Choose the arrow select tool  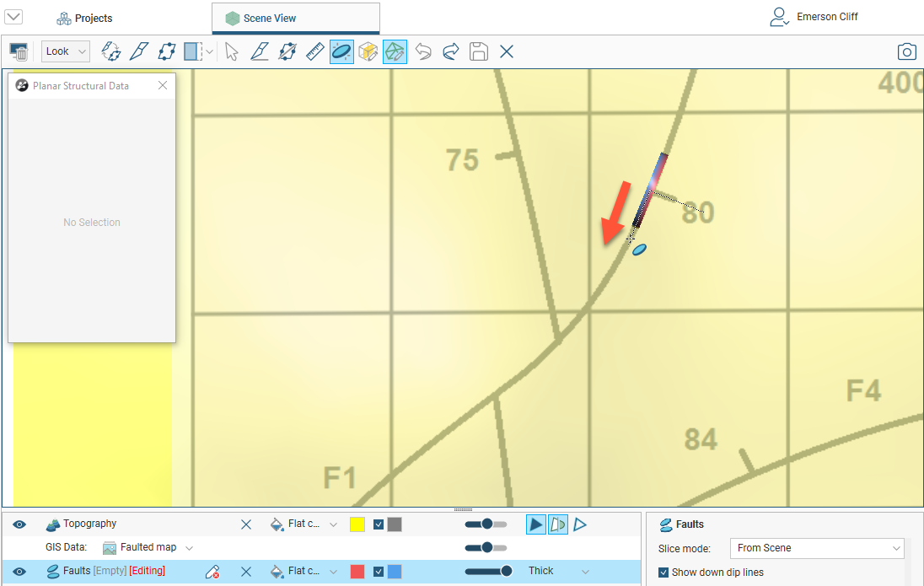(232, 51)
